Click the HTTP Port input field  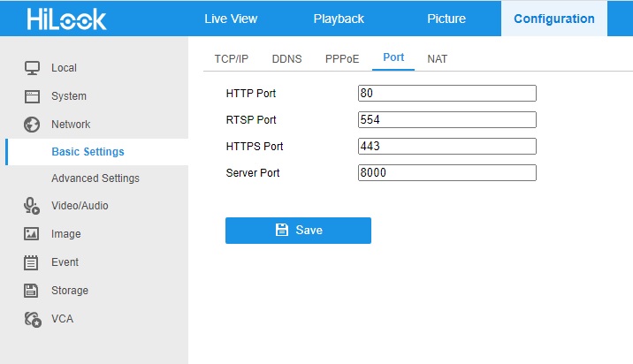[447, 93]
